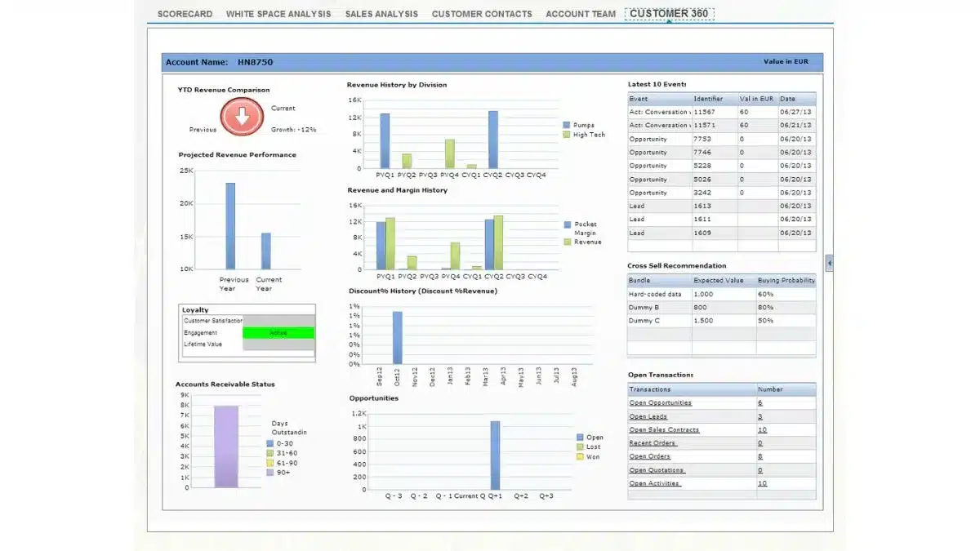This screenshot has height=551, width=980.
Task: Select the Previous Year revenue bar
Action: [x=230, y=226]
